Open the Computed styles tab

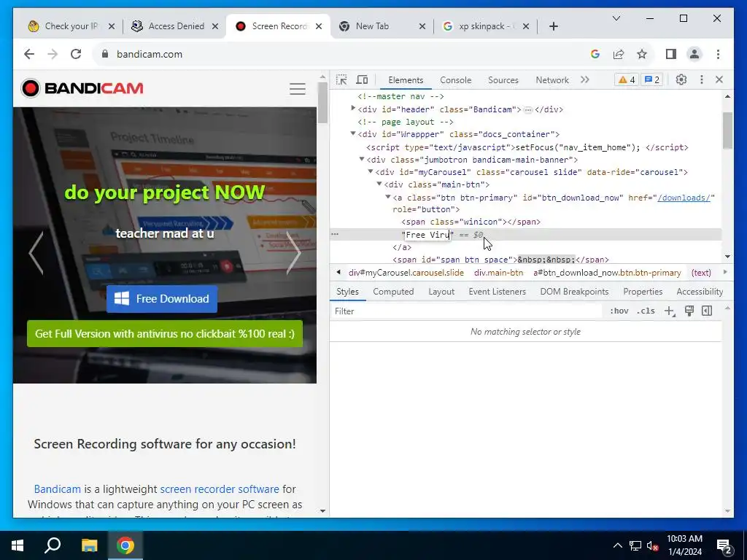(393, 292)
